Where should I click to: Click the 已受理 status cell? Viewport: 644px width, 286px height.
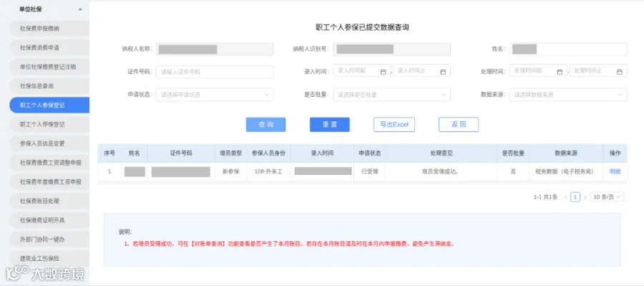370,171
